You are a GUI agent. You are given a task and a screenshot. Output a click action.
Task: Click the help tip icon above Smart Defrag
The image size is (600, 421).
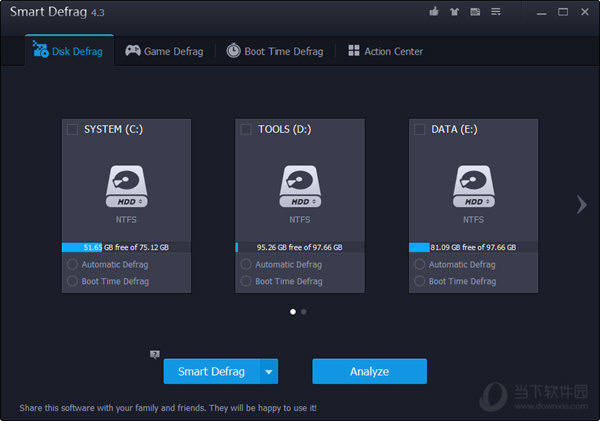(155, 354)
